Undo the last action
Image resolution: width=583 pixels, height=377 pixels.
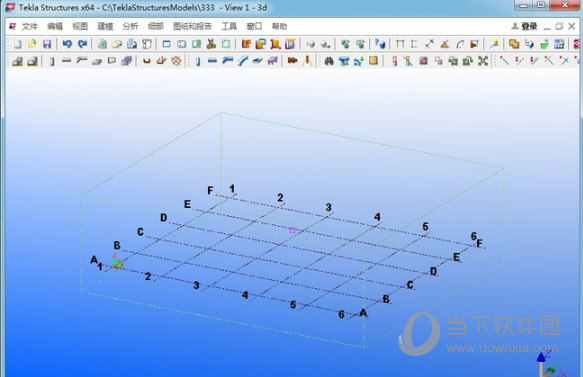[67, 44]
